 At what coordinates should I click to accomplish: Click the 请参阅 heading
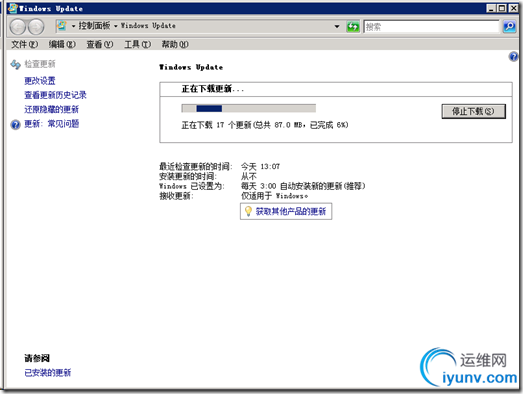pos(37,358)
